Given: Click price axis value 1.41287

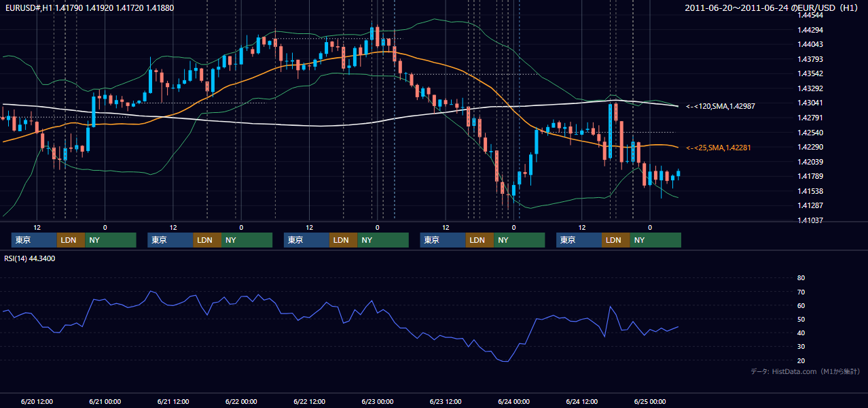Looking at the screenshot, I should 810,205.
